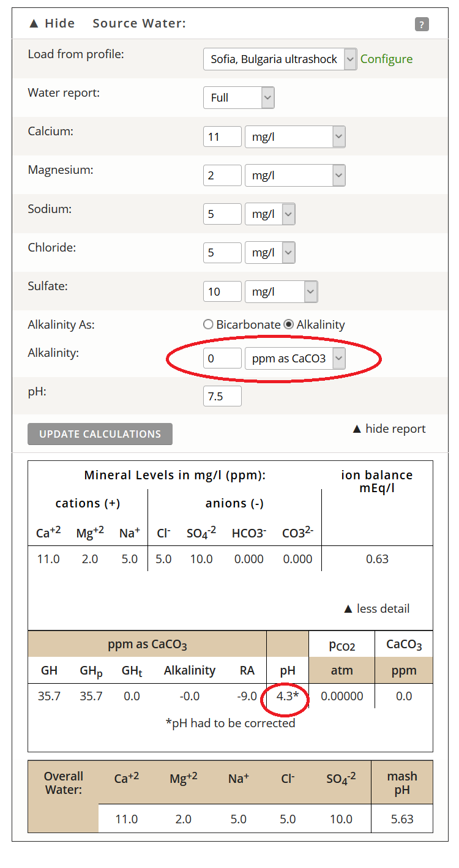Focus the Magnesium value field
The width and height of the screenshot is (459, 868).
coord(222,176)
